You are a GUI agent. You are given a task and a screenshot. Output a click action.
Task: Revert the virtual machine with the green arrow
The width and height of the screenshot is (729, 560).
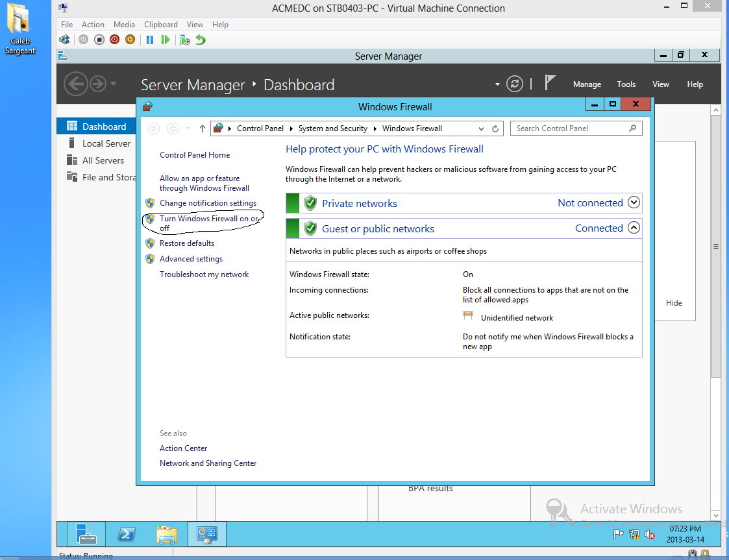tap(201, 40)
